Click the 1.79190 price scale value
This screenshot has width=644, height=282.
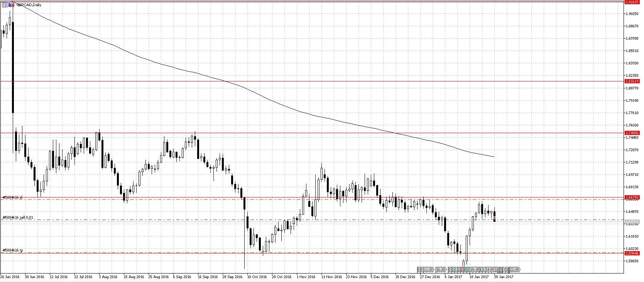[632, 101]
